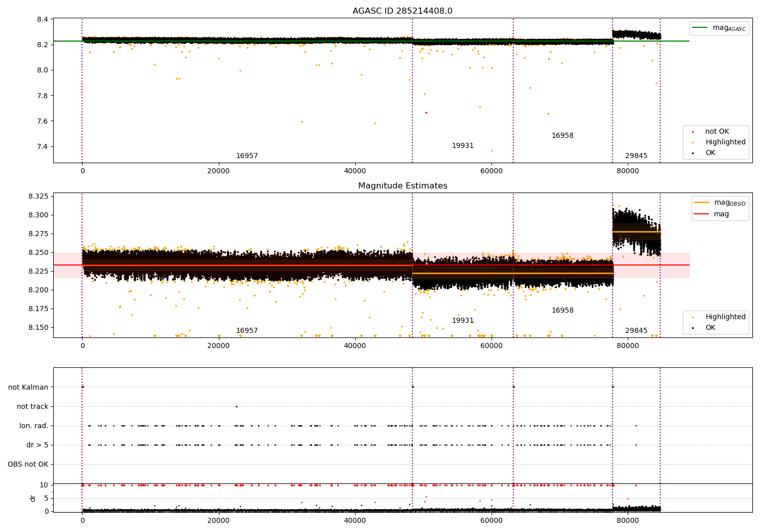Click 'not OK' in the AGASC plot legend
This screenshot has height=532, width=760.
(x=717, y=132)
